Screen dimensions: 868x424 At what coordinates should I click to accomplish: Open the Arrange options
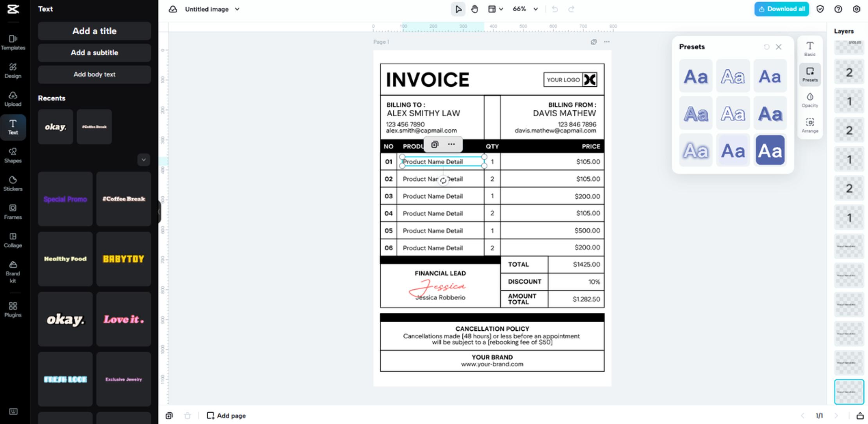click(x=810, y=125)
